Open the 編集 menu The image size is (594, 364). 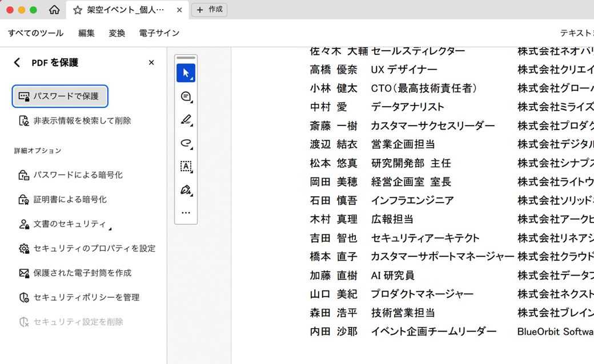(x=86, y=33)
